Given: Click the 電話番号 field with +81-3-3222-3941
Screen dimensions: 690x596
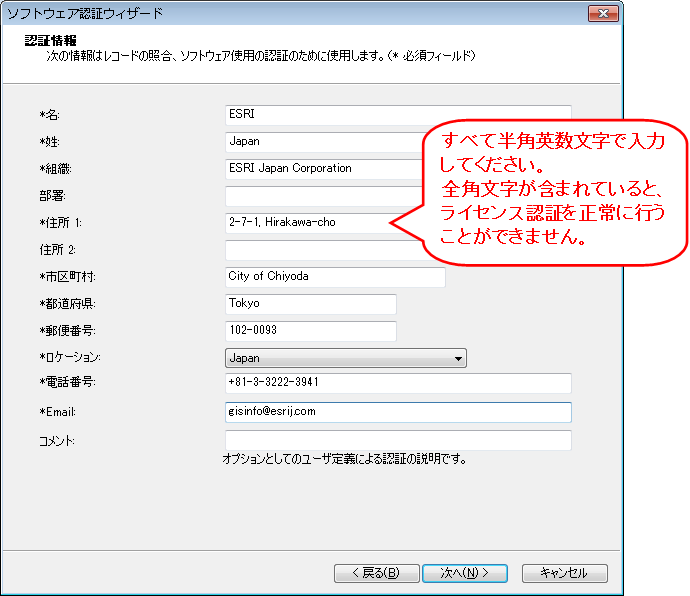Looking at the screenshot, I should [398, 383].
